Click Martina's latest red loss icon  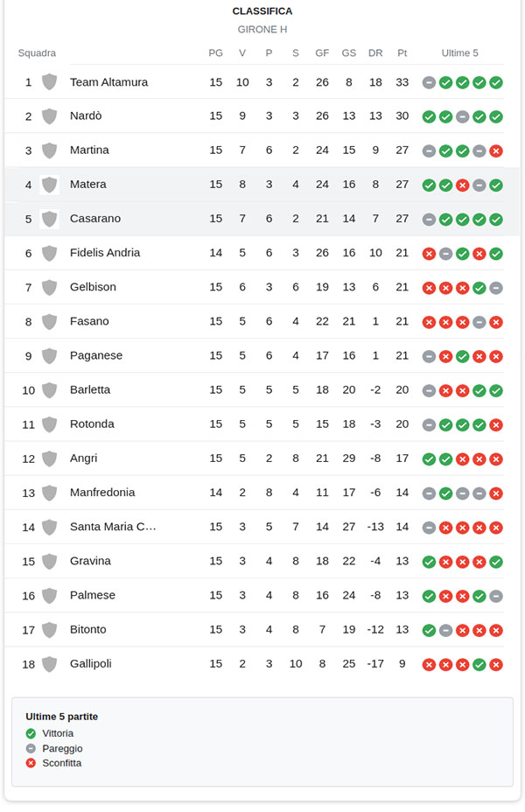496,150
